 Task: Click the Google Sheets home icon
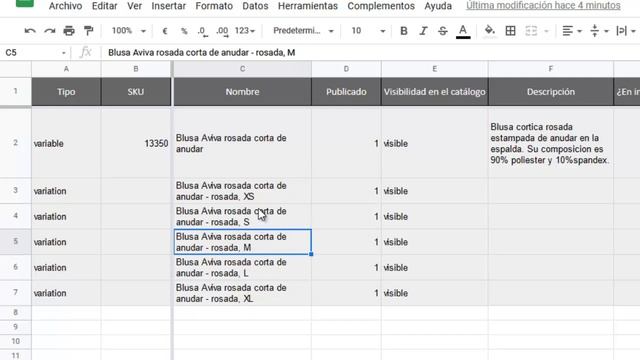[24, 3]
